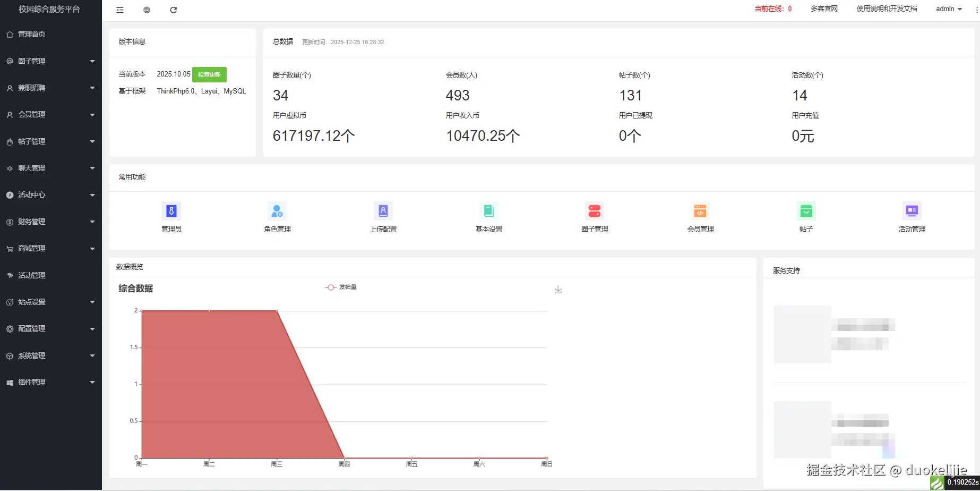Screen dimensions: 980x491
Task: Open the 管理员 shortcut icon
Action: [x=171, y=211]
